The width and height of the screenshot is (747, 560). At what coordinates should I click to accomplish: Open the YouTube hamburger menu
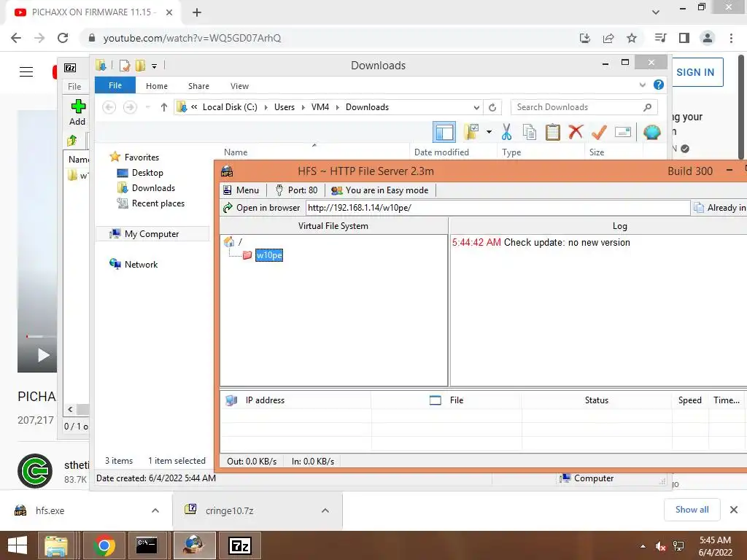(x=26, y=72)
